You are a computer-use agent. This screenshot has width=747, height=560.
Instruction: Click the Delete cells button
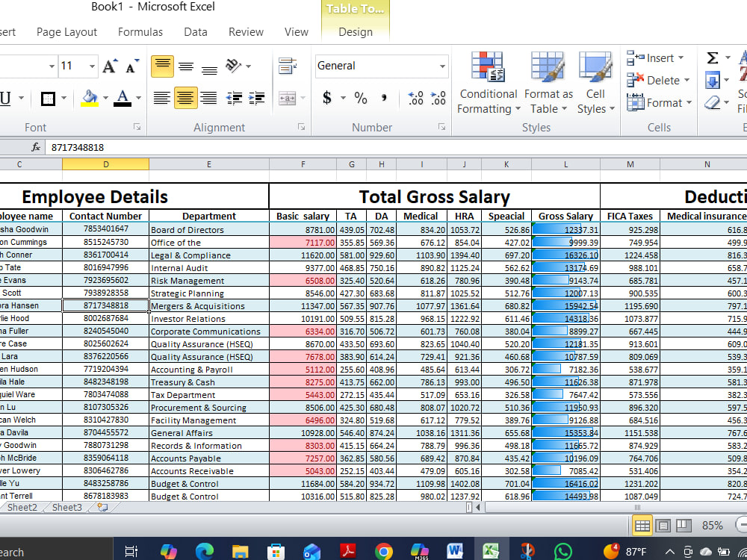pyautogui.click(x=654, y=81)
